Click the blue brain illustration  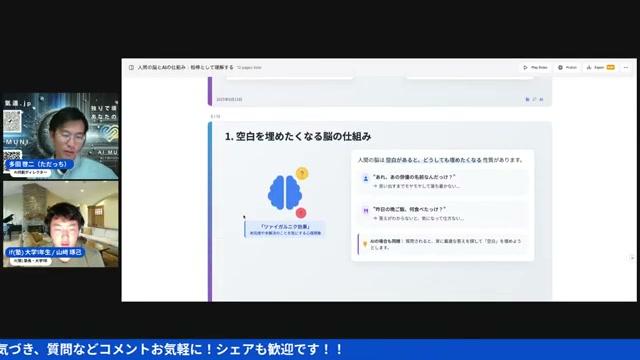[x=285, y=193]
